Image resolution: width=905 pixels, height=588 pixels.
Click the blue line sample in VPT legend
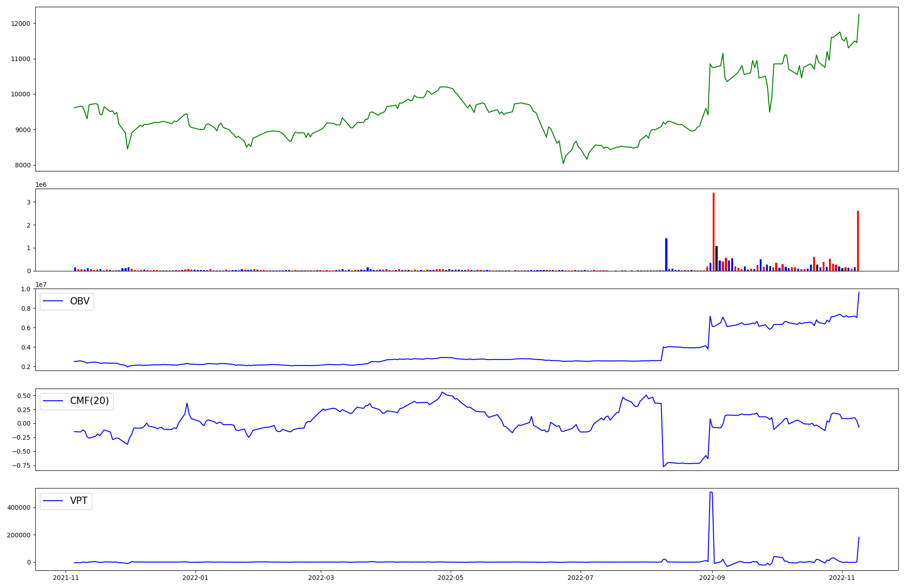pos(53,501)
